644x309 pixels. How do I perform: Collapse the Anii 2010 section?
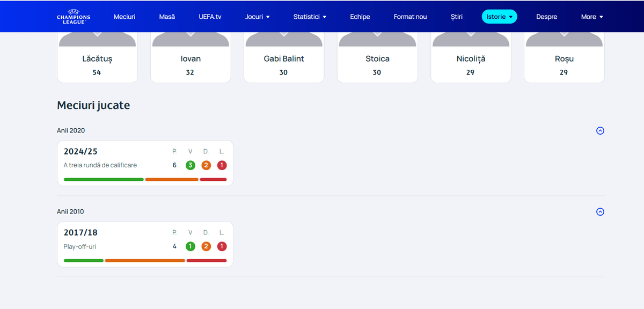(x=600, y=211)
